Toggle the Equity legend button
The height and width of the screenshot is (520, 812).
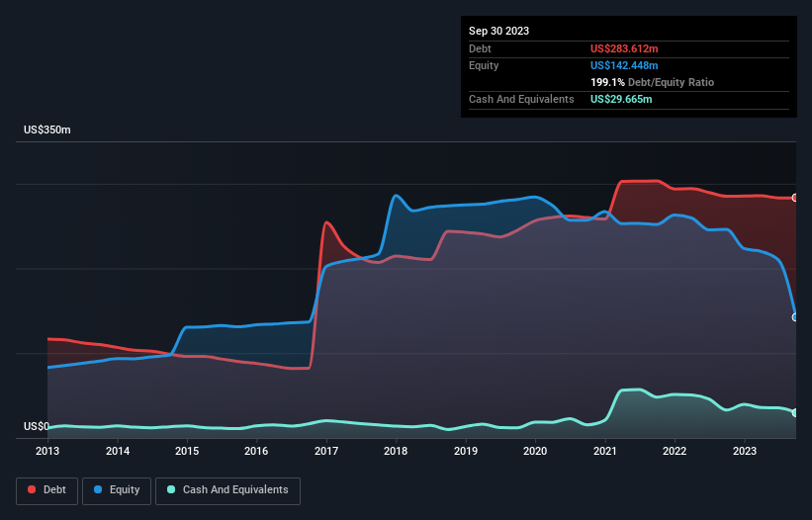[117, 490]
